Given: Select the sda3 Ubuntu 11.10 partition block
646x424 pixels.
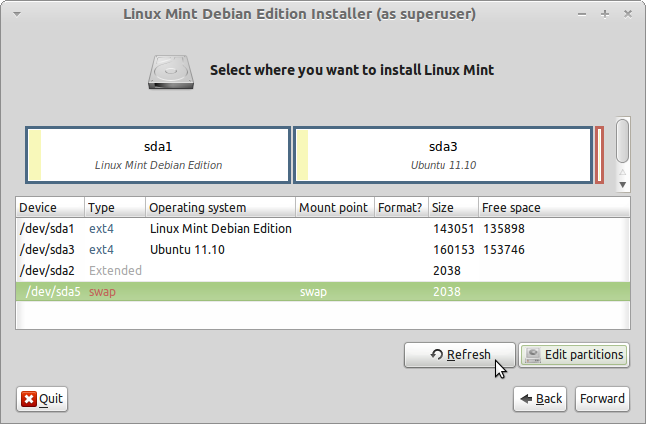Looking at the screenshot, I should 443,155.
